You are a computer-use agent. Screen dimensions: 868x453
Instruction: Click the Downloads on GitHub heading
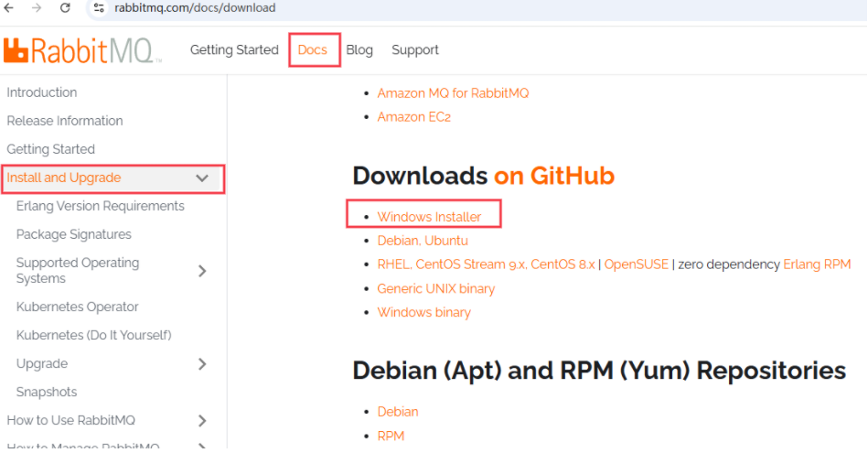pos(483,176)
